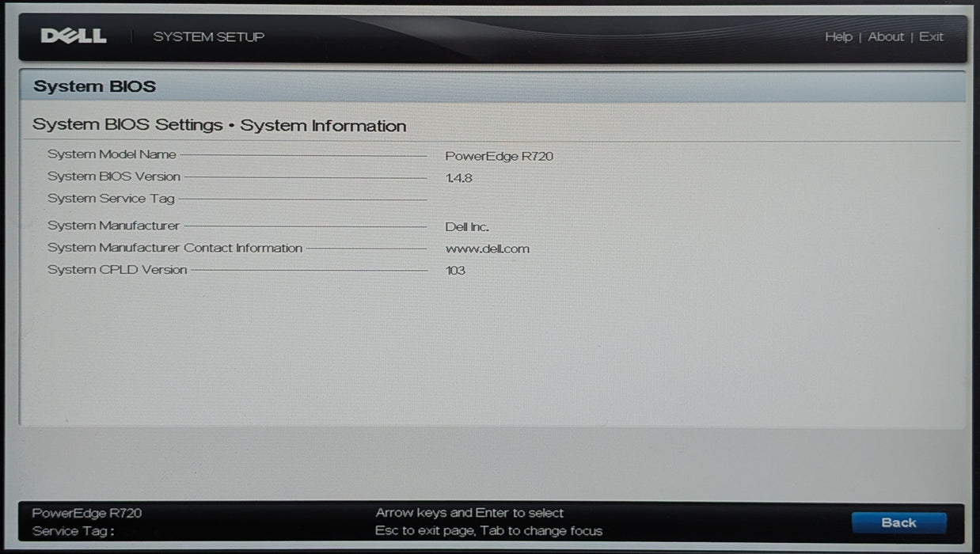Click the footer Service Tag label

pos(73,531)
